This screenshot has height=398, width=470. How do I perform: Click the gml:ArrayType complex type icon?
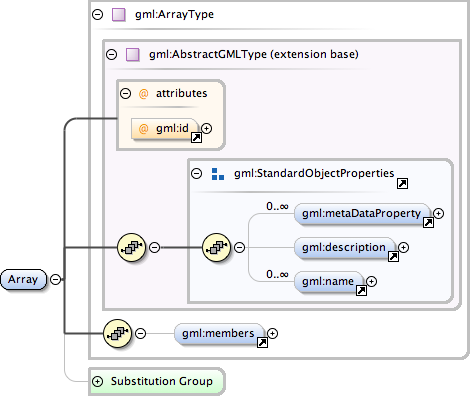point(119,15)
